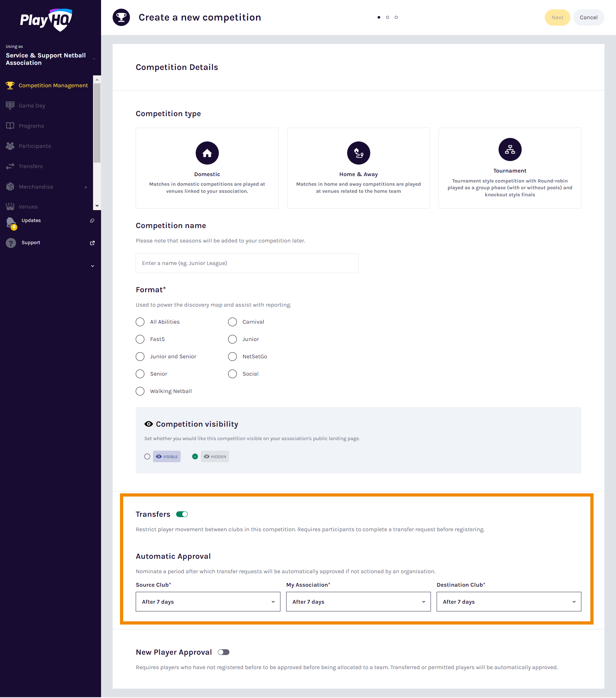Image resolution: width=616 pixels, height=698 pixels.
Task: Click the PlayHQ logo
Action: click(x=46, y=20)
